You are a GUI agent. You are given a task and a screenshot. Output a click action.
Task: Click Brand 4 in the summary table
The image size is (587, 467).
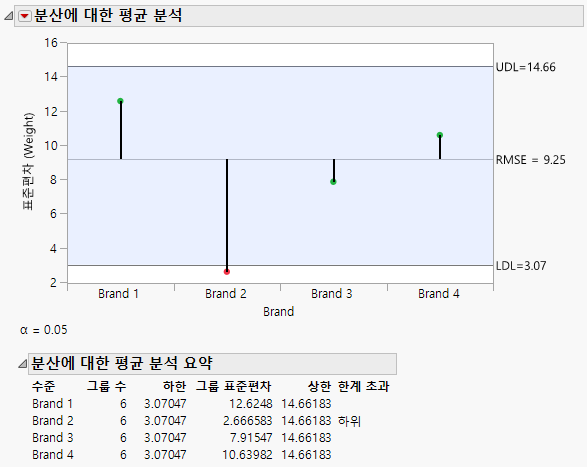tap(52, 455)
